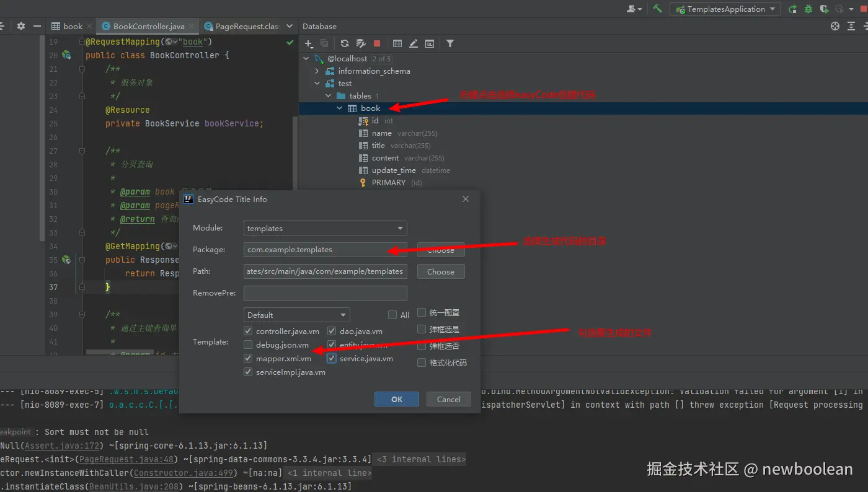868x492 pixels.
Task: Collapse the test schema node
Action: click(x=317, y=84)
